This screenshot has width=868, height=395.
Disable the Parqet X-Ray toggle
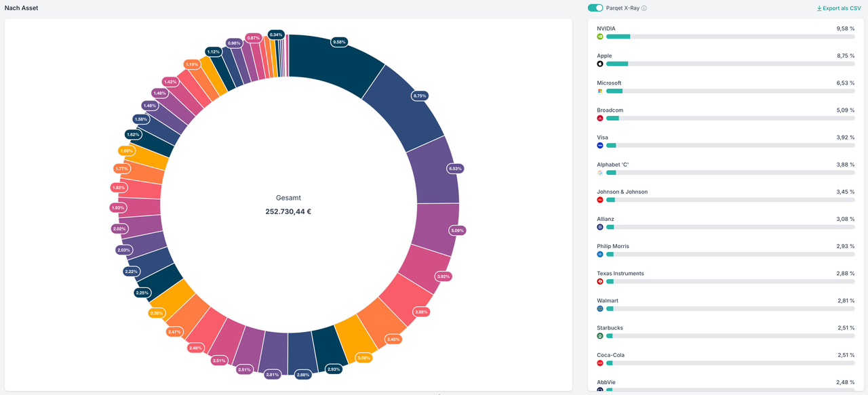(x=595, y=8)
